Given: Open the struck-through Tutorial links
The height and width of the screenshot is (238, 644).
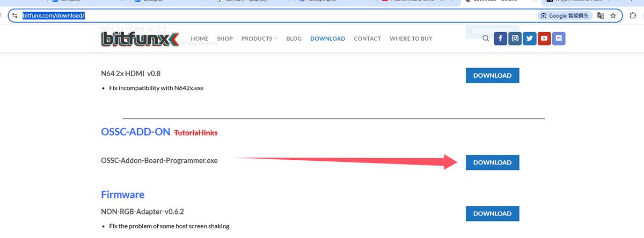Looking at the screenshot, I should (196, 132).
